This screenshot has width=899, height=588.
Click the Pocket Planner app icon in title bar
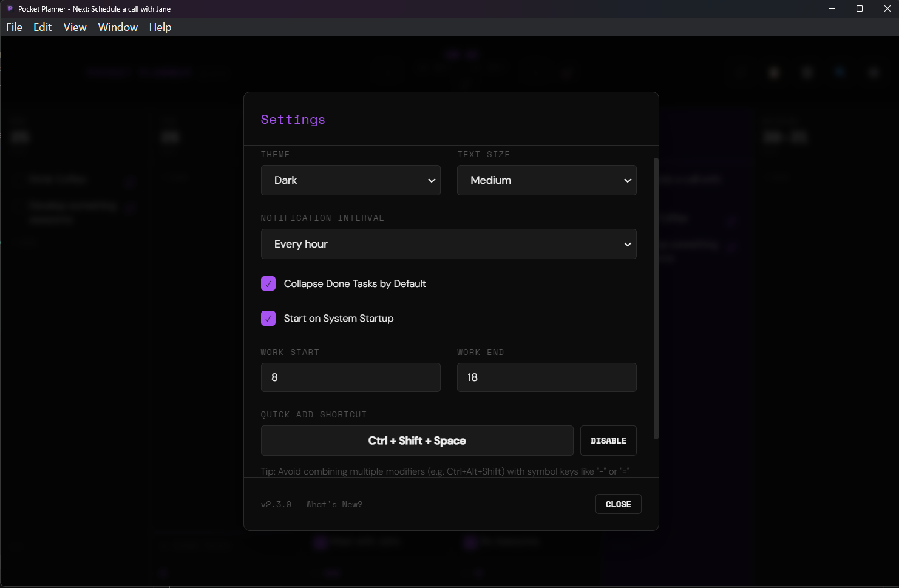tap(10, 8)
